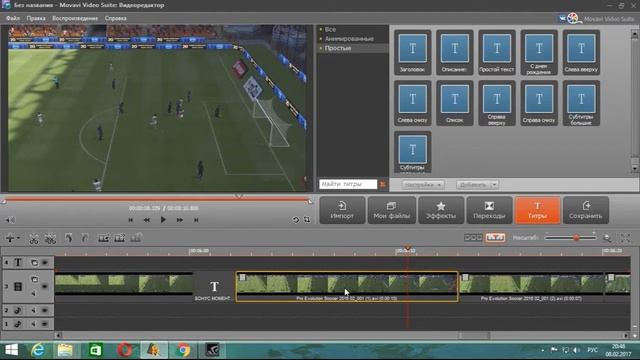
Task: Select the Справа вверху title preset
Action: click(497, 103)
